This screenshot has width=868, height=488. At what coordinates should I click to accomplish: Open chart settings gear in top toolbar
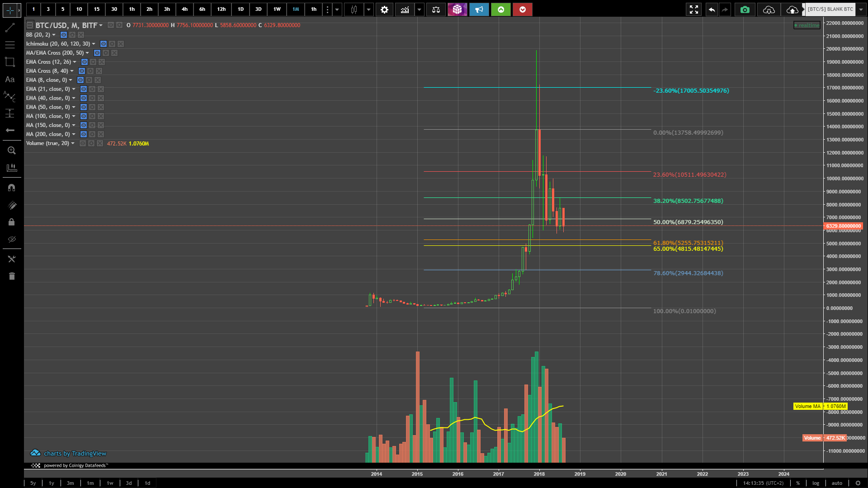(384, 9)
